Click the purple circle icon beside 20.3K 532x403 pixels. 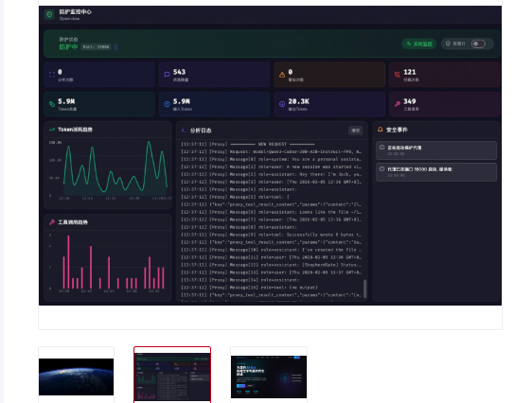click(x=282, y=104)
